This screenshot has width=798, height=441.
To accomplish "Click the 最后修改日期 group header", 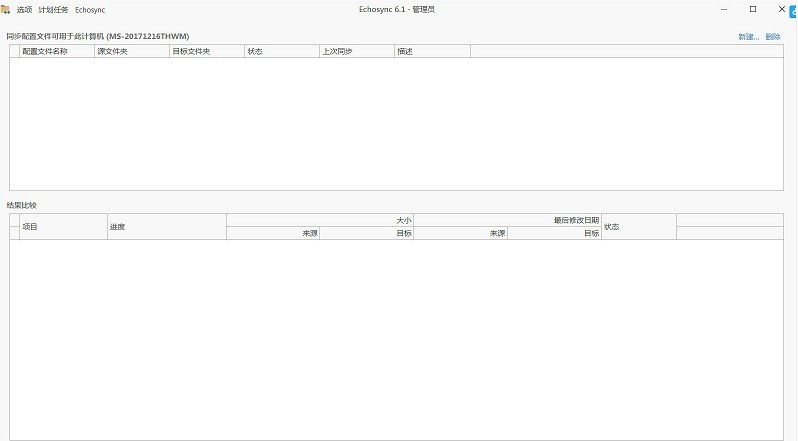I will 507,220.
